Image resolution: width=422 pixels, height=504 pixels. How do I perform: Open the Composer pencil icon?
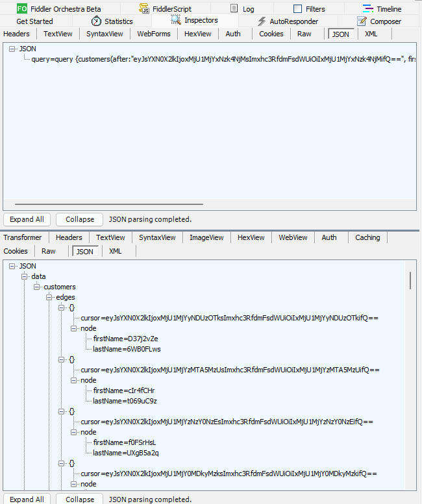pyautogui.click(x=362, y=21)
